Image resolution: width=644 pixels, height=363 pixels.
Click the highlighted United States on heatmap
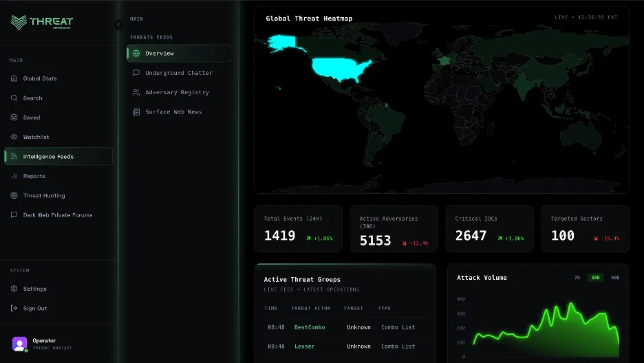[x=339, y=69]
